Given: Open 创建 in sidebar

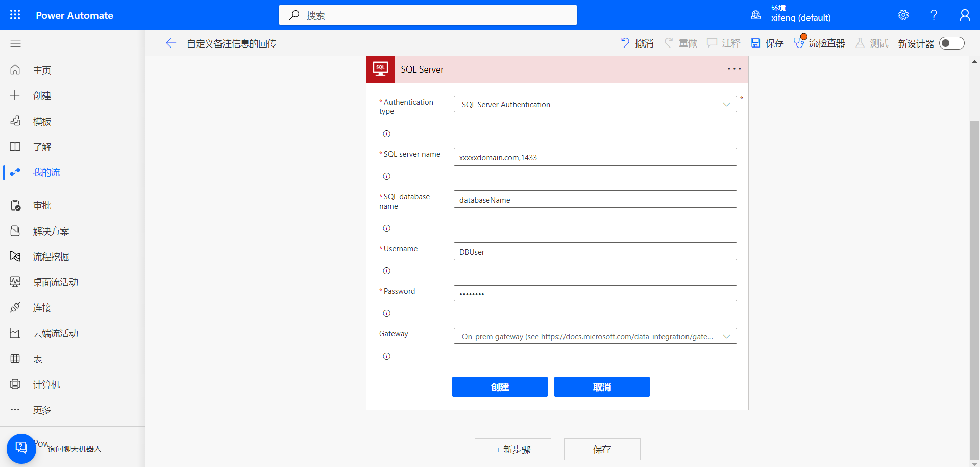Looking at the screenshot, I should pos(72,96).
